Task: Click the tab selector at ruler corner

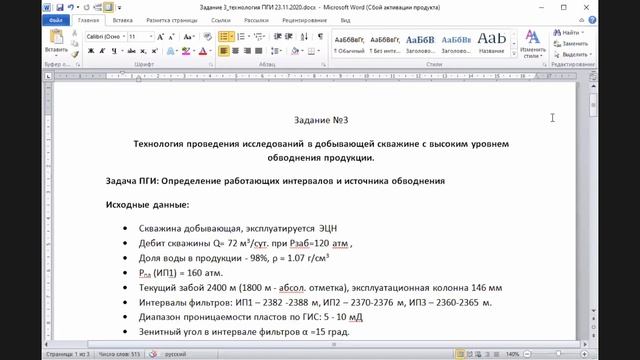Action: point(48,76)
